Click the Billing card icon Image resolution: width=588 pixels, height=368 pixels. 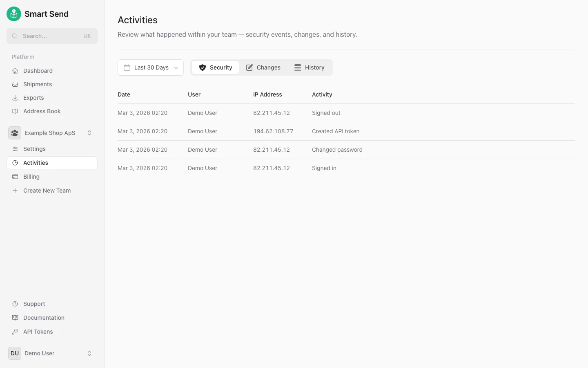click(x=15, y=176)
